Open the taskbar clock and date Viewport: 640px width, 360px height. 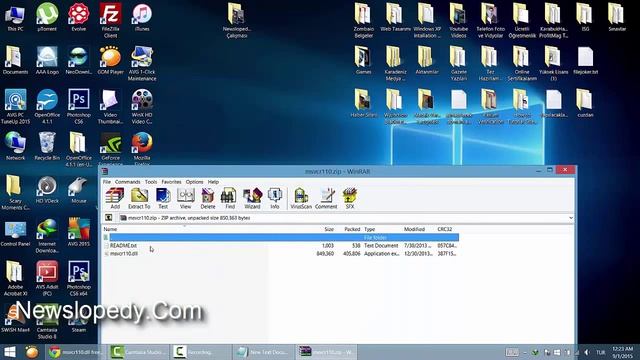point(622,352)
